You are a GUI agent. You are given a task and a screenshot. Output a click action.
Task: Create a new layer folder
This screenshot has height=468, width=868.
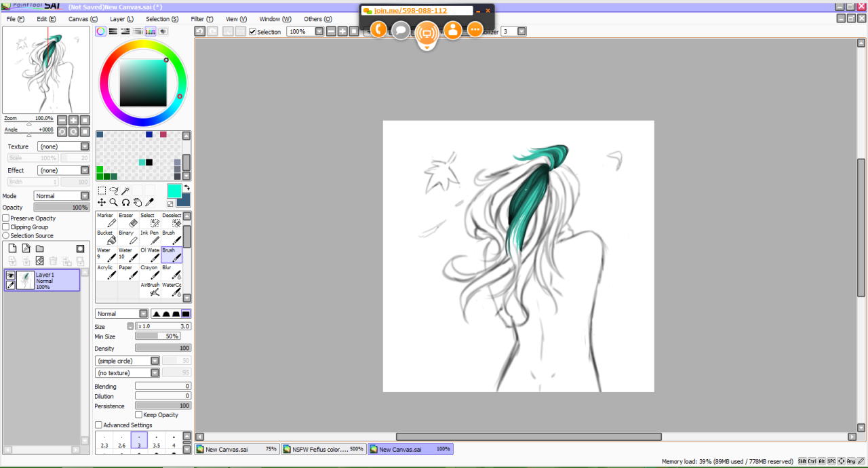pyautogui.click(x=39, y=248)
